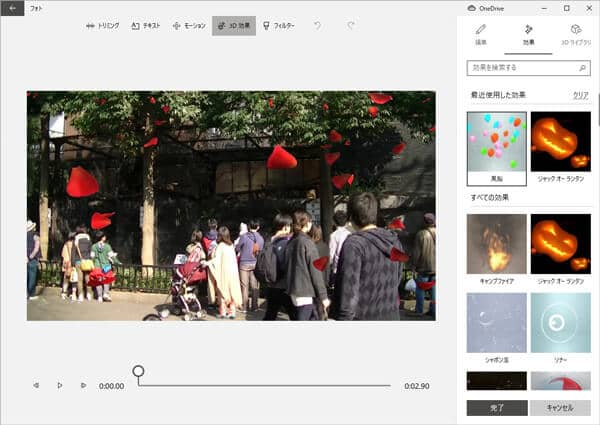
Task: Minimize the Photos window
Action: pyautogui.click(x=544, y=8)
